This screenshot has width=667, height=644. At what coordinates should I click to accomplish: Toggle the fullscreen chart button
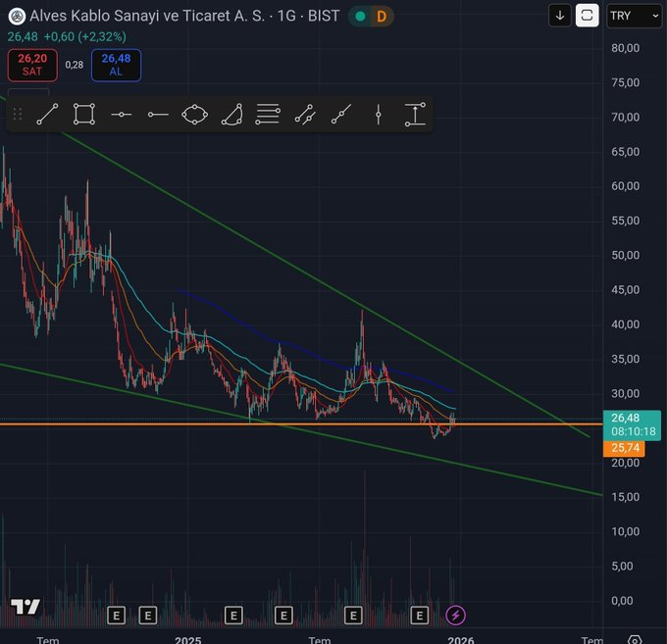587,16
